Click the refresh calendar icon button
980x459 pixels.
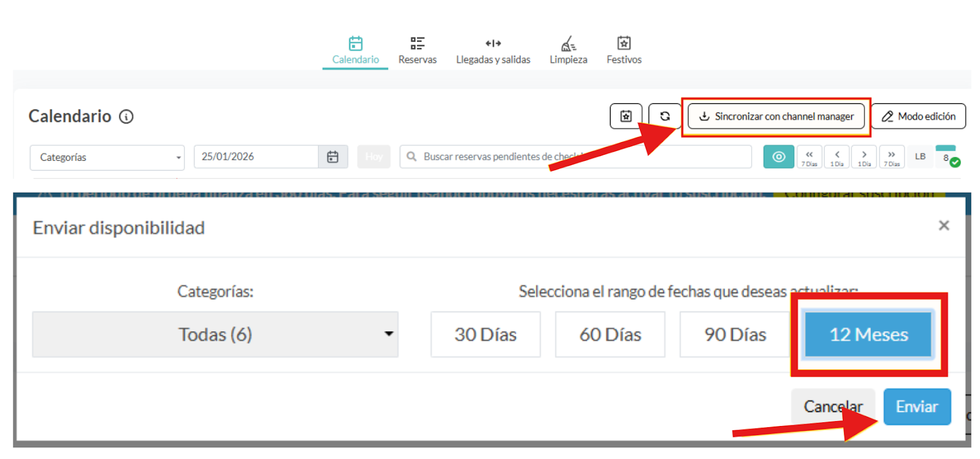point(665,116)
